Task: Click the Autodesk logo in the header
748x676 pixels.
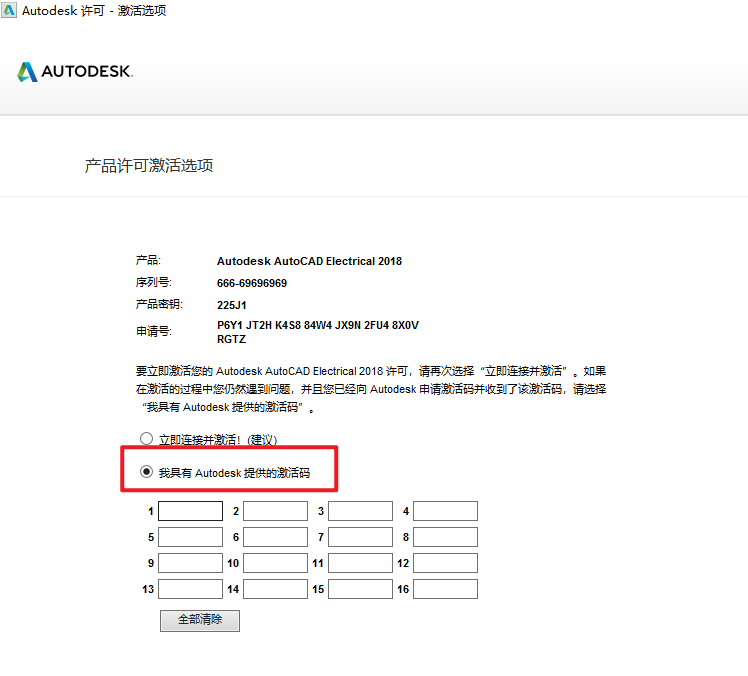Action: 75,72
